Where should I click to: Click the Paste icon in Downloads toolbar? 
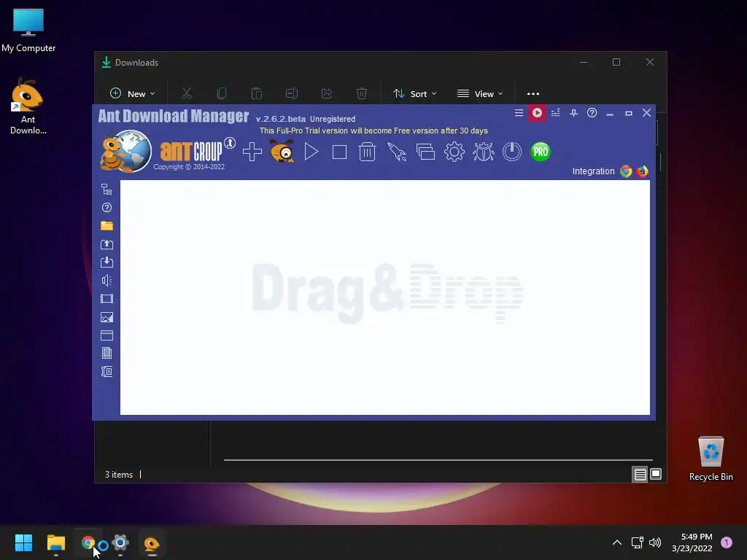tap(256, 94)
